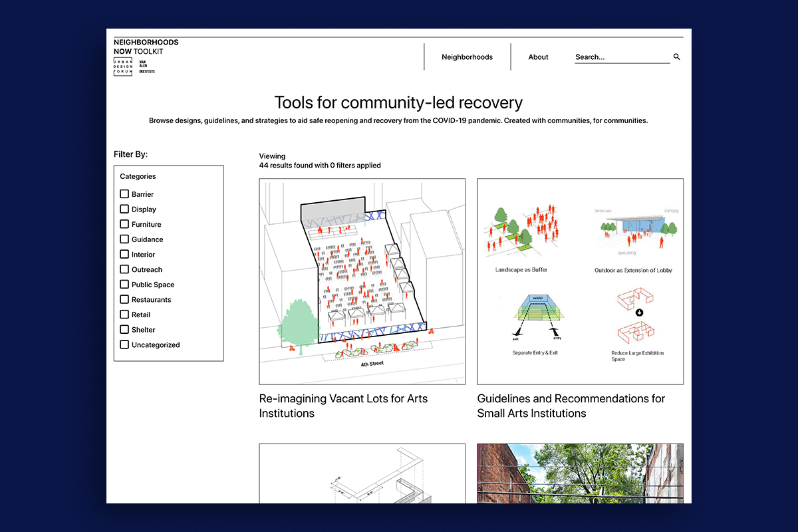Click the search magnifier icon
Image resolution: width=798 pixels, height=532 pixels.
click(x=676, y=57)
